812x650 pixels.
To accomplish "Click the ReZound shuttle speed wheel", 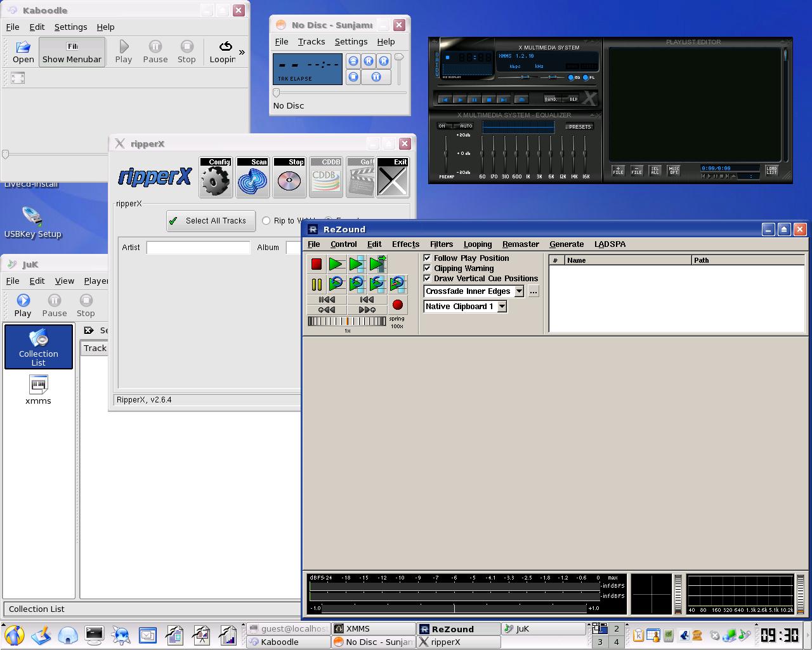I will point(347,321).
